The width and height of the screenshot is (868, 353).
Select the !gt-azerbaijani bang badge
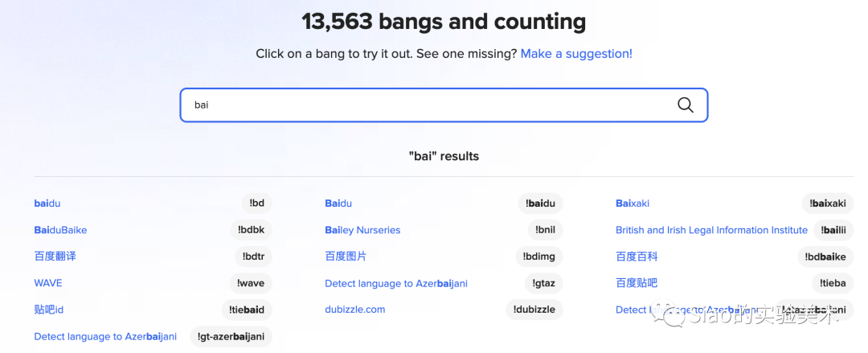231,336
